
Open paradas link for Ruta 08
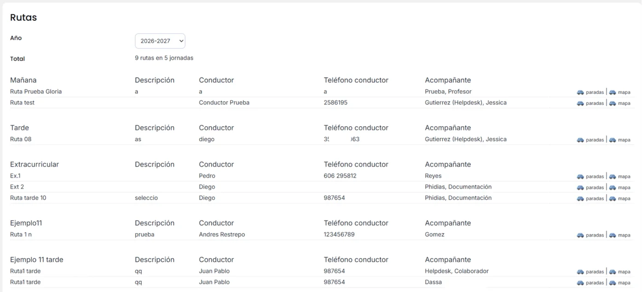tap(595, 140)
